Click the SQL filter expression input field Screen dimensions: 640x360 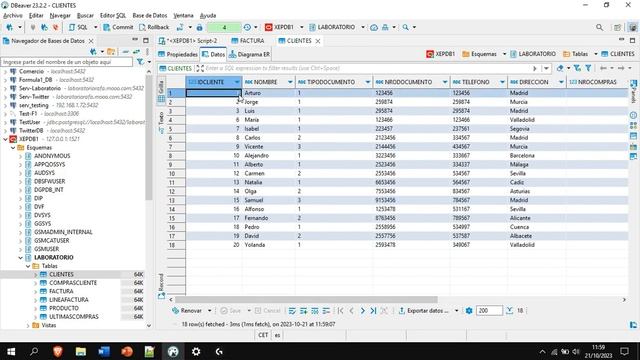[367, 68]
